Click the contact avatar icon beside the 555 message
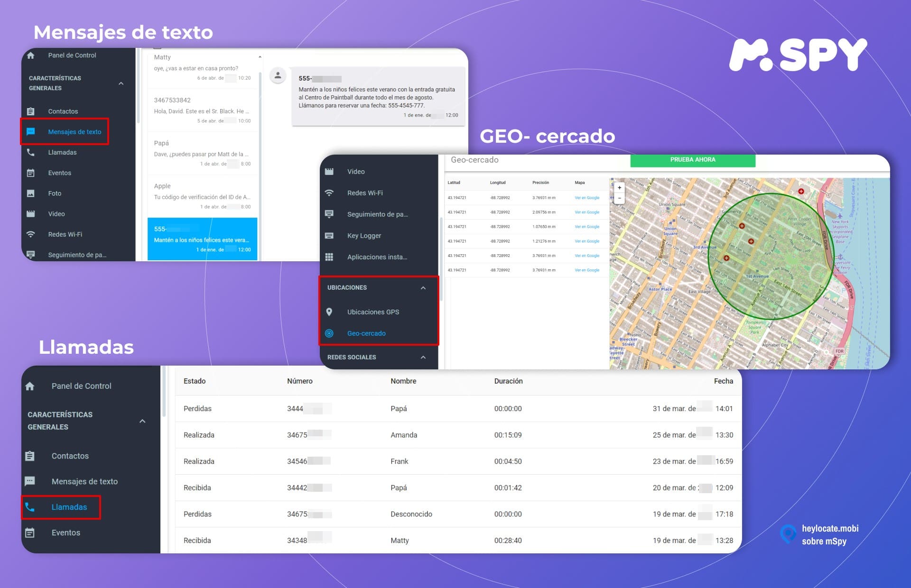911x588 pixels. 278,75
